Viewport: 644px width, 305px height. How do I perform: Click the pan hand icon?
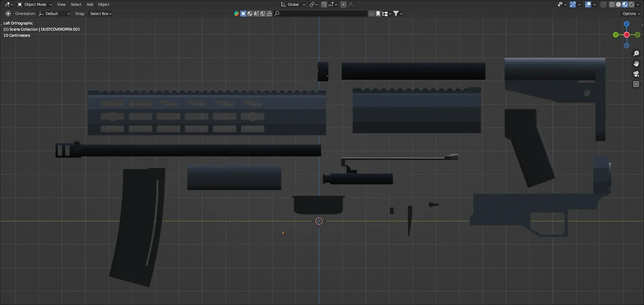(636, 64)
